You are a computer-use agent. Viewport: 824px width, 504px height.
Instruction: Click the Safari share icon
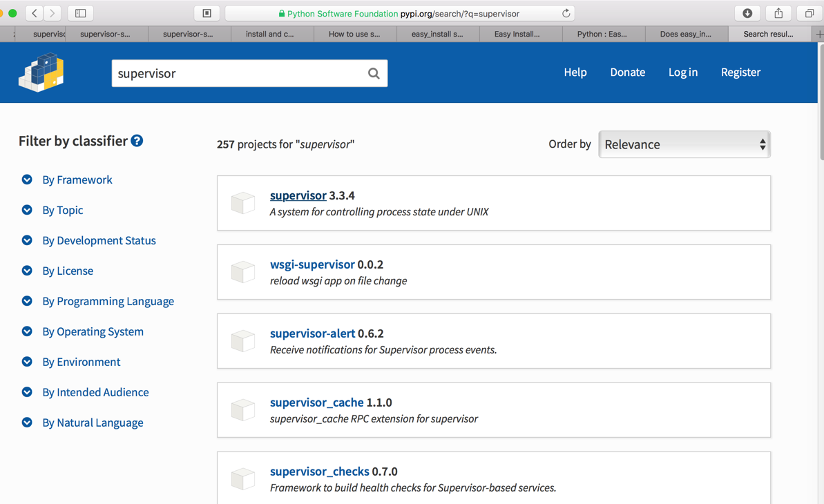778,13
